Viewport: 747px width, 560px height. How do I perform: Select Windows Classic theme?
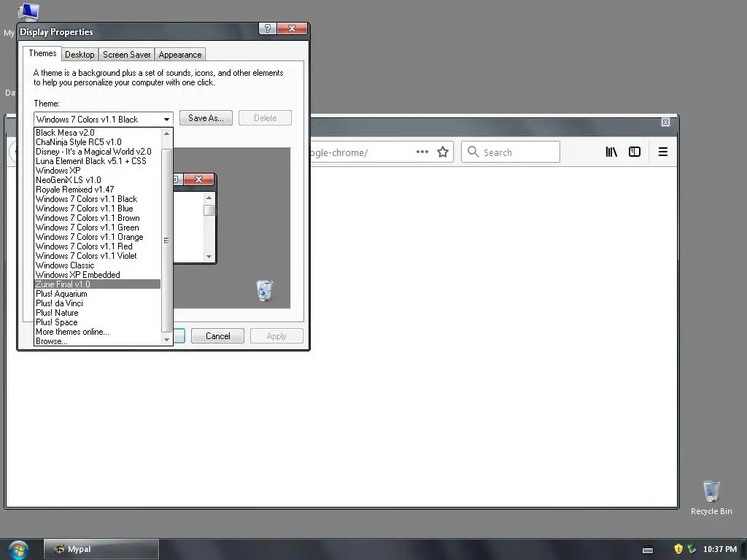pyautogui.click(x=98, y=265)
